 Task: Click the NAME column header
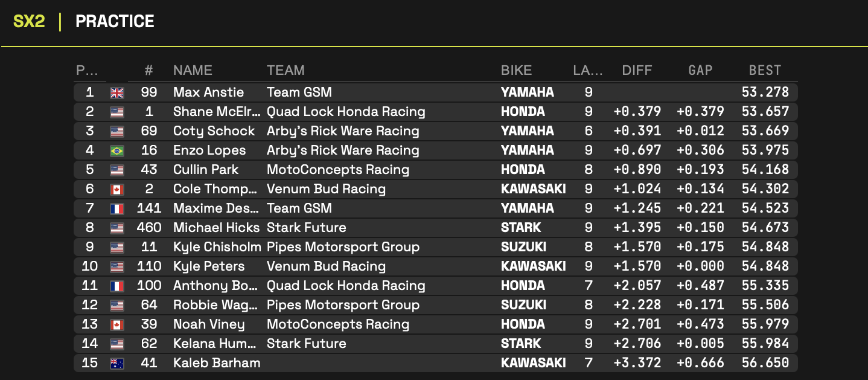[193, 70]
